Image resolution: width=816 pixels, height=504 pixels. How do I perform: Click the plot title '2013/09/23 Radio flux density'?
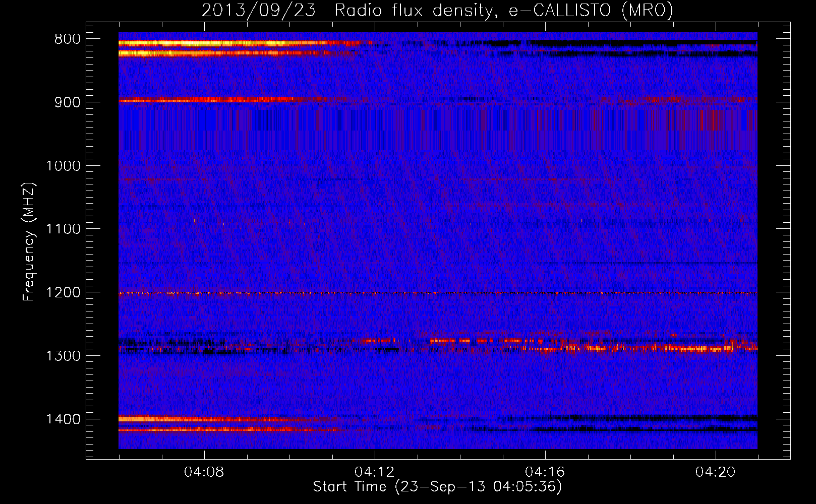[x=347, y=11]
